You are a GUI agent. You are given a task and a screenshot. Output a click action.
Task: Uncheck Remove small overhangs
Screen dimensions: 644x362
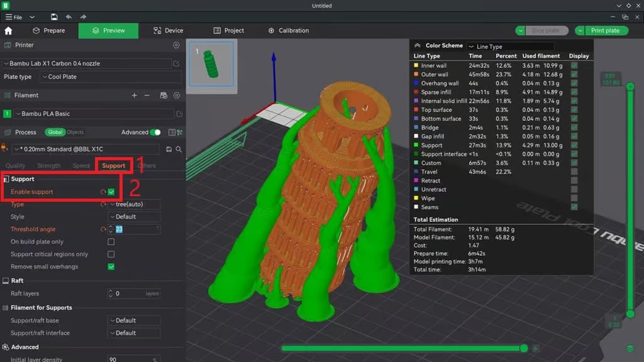pyautogui.click(x=111, y=266)
